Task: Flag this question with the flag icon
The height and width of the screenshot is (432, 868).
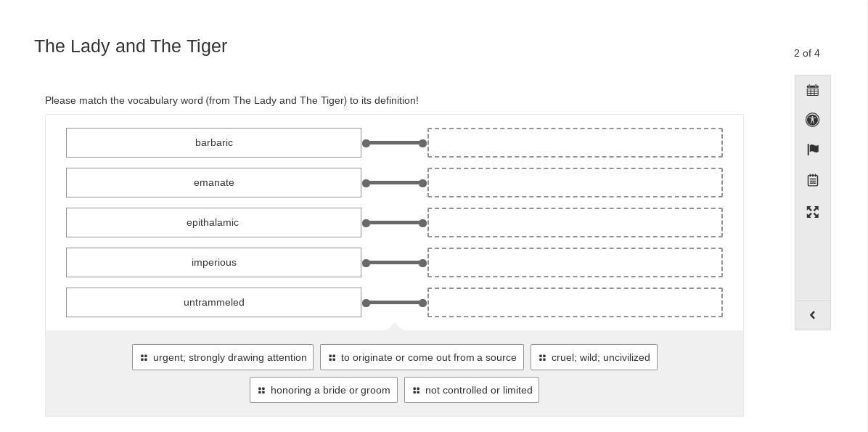Action: point(812,150)
